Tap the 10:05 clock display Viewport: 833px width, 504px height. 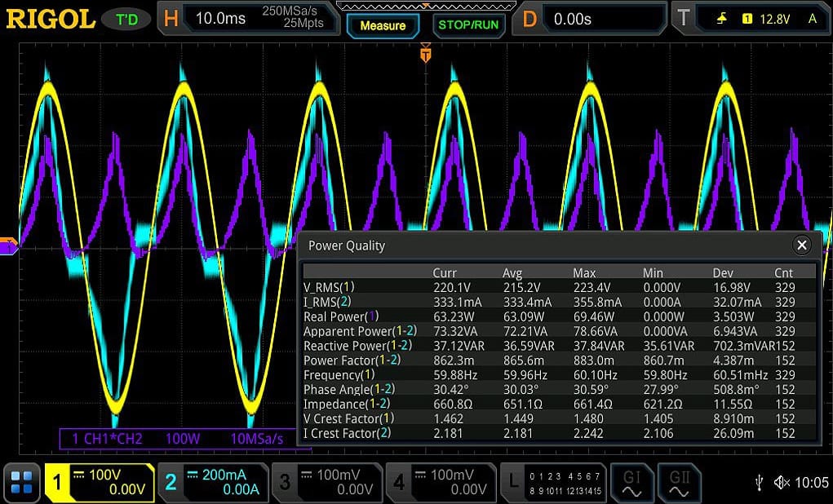pos(812,483)
